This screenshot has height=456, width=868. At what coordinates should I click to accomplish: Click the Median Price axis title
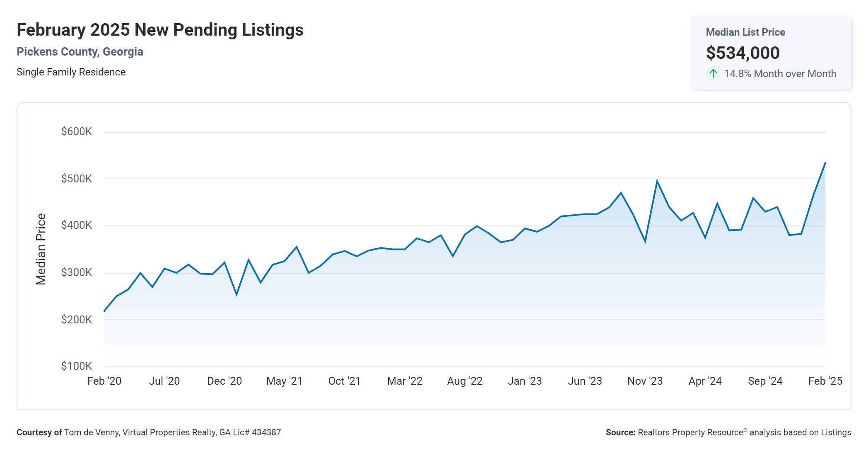pos(41,249)
